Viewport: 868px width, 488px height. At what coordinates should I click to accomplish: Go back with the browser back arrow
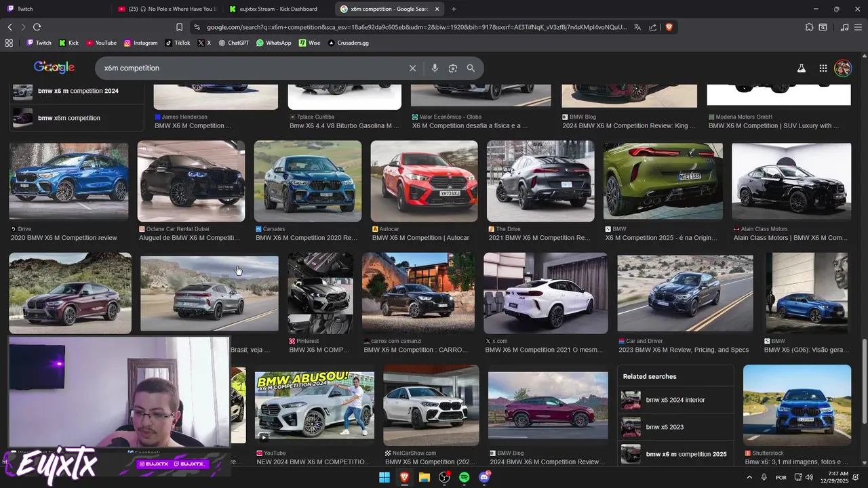(9, 27)
